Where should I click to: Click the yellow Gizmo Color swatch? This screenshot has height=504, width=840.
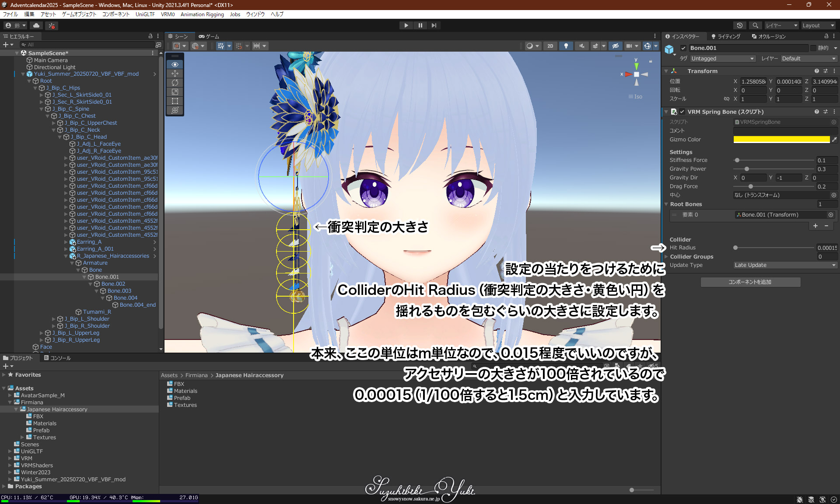(x=781, y=140)
